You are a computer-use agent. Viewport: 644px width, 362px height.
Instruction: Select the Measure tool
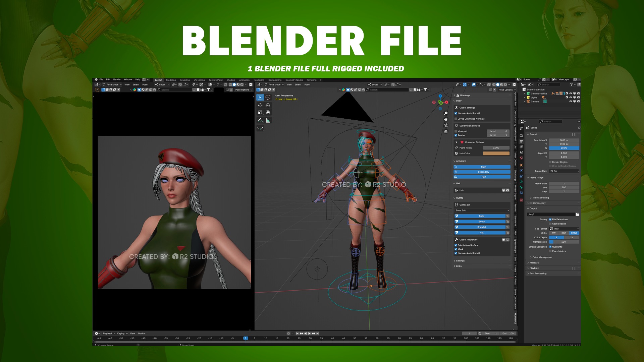click(268, 120)
